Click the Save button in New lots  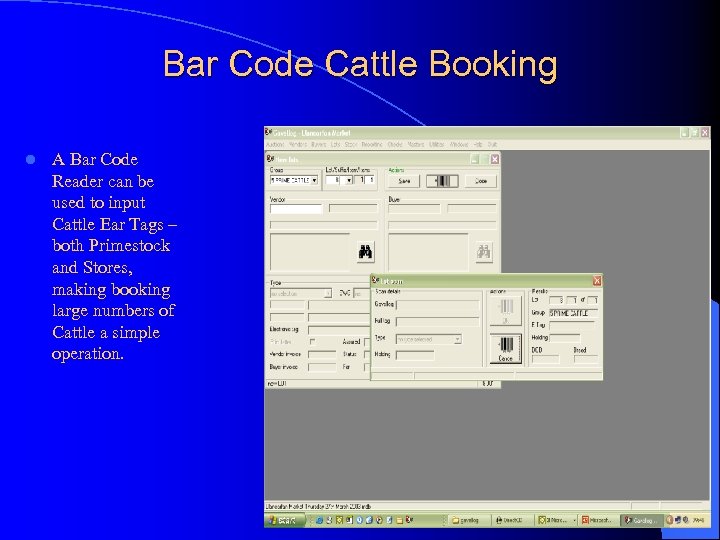point(404,181)
